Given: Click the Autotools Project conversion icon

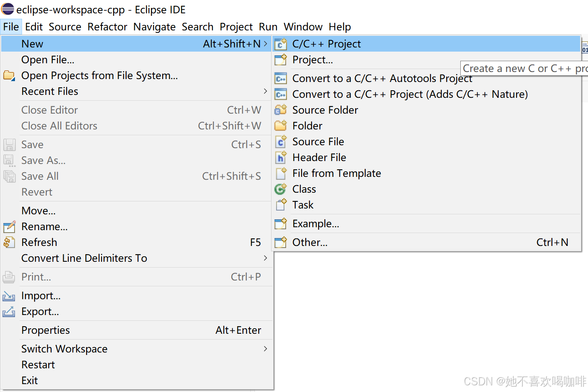Looking at the screenshot, I should pos(281,78).
